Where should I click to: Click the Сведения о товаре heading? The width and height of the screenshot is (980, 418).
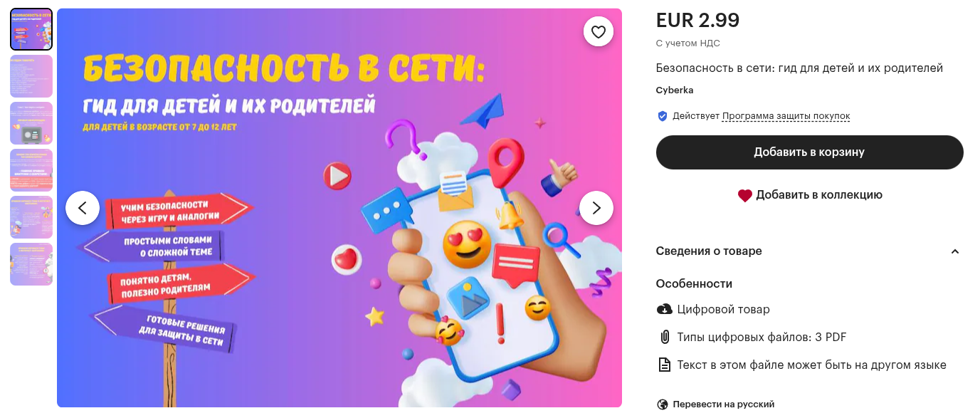709,251
